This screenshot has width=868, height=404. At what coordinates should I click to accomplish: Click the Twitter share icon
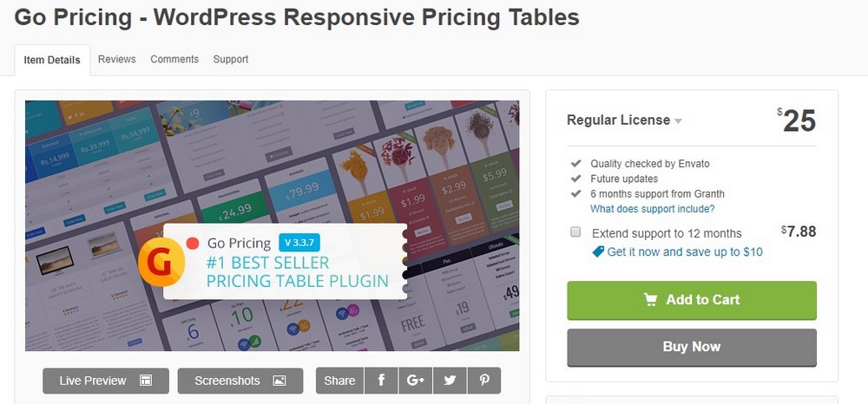coord(450,381)
